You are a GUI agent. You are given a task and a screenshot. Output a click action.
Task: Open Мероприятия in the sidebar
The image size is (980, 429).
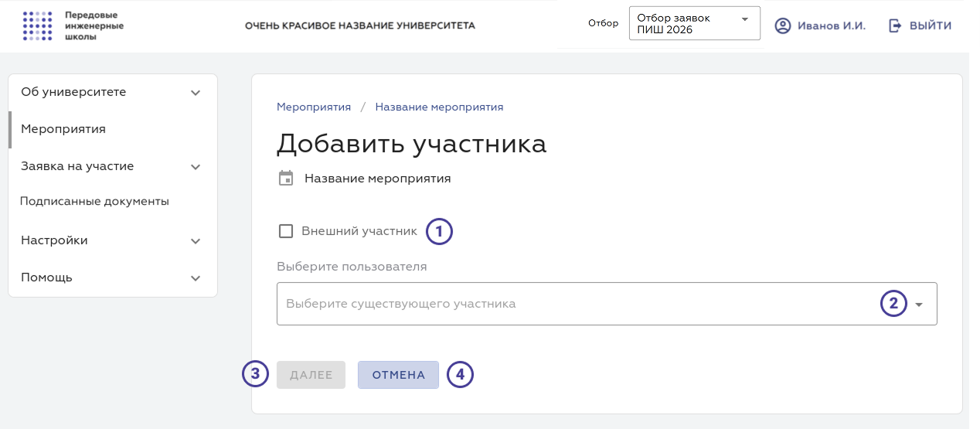click(x=63, y=129)
